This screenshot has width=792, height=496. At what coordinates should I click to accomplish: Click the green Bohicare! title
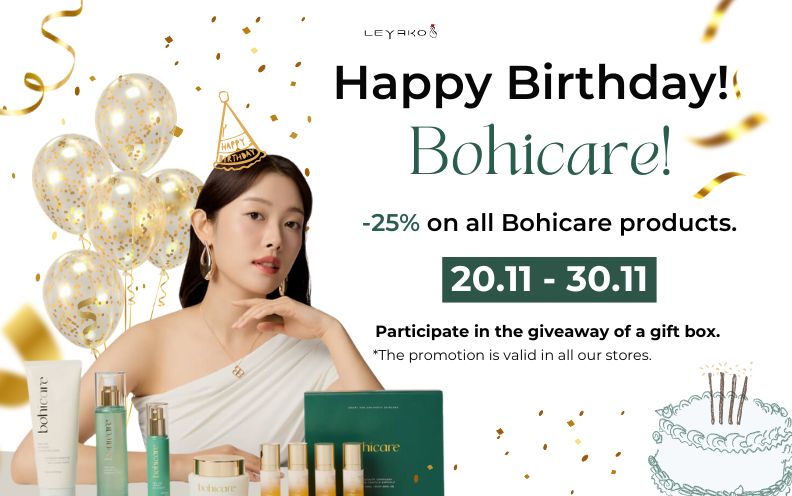(x=541, y=152)
